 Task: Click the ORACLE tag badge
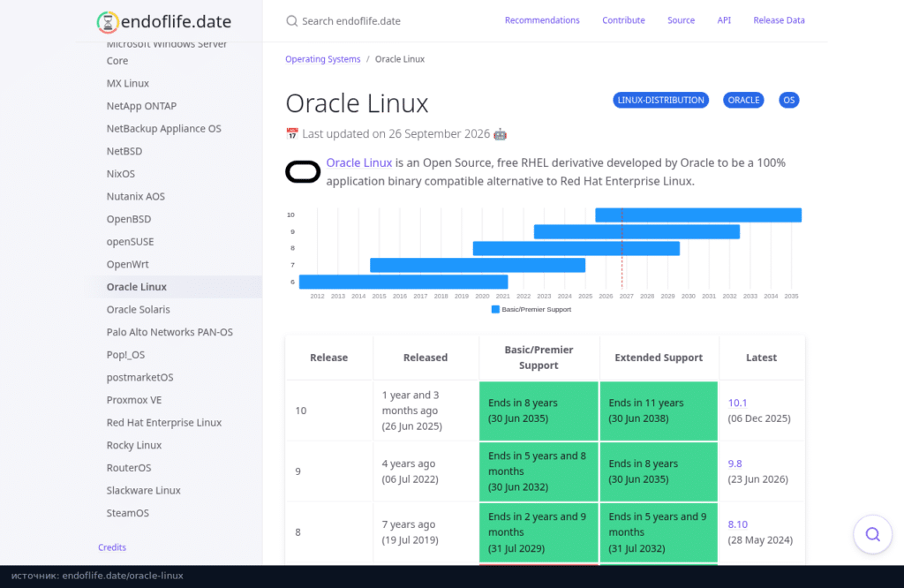click(x=743, y=101)
